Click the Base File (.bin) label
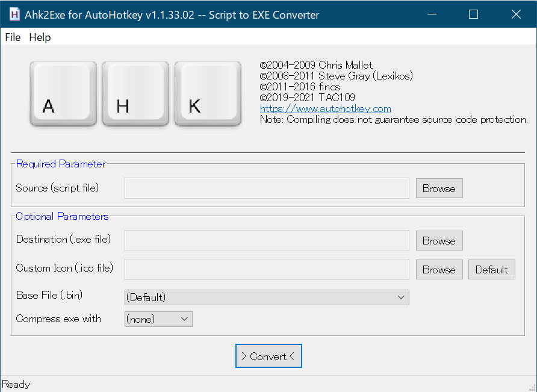Screen dimensions: 537x392 [49, 295]
